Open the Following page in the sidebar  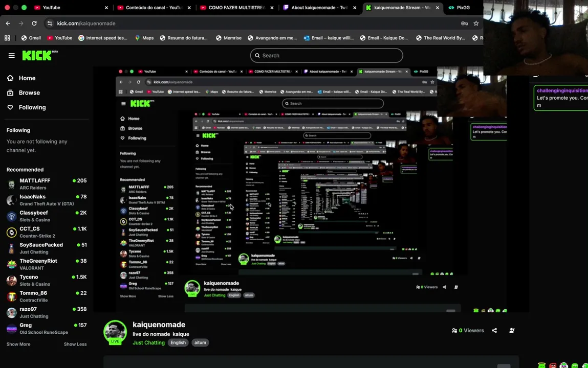point(26,107)
